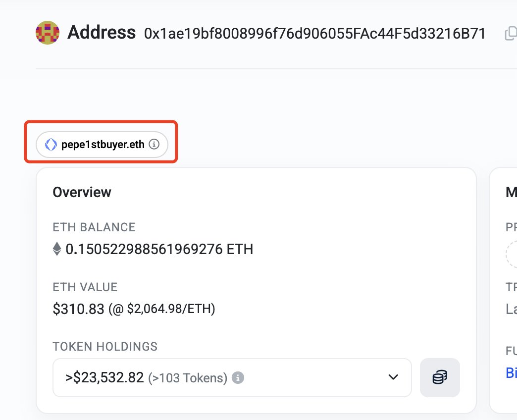Image resolution: width=517 pixels, height=420 pixels.
Task: Copy the wallet address with copy icon
Action: [x=510, y=34]
